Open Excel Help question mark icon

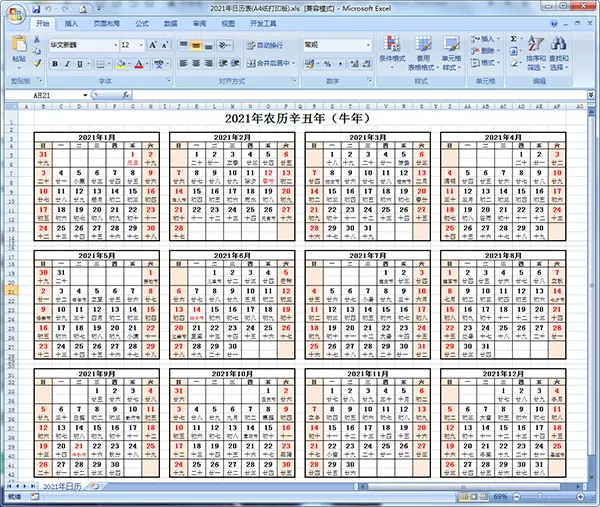click(x=554, y=24)
